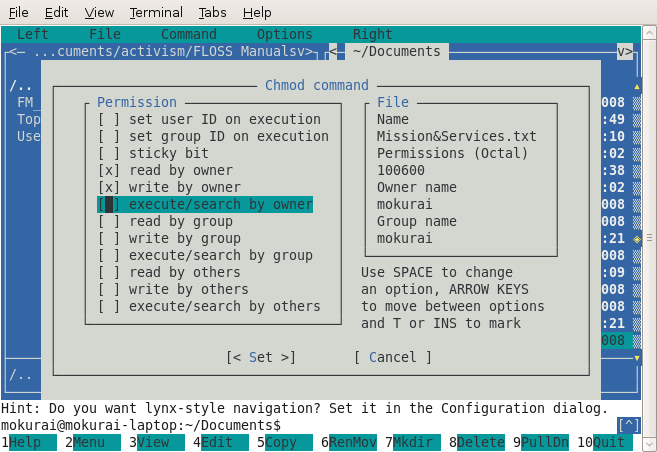Screen dimensions: 657x452
Task: Open Midnight Commander Options menu
Action: [x=285, y=34]
